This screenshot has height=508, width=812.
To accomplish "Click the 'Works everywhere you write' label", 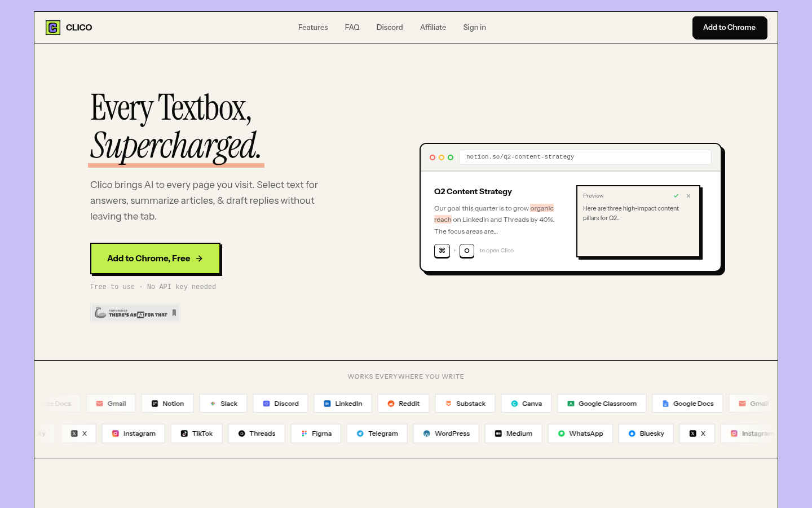I will click(406, 376).
